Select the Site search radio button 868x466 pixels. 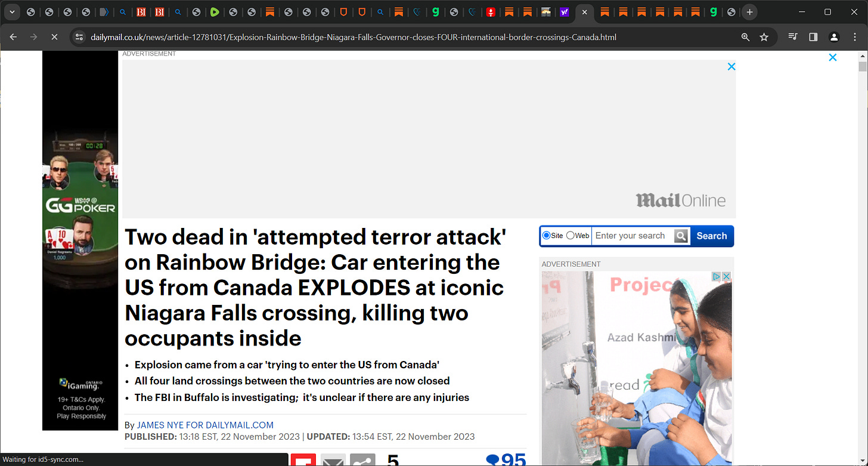tap(546, 236)
